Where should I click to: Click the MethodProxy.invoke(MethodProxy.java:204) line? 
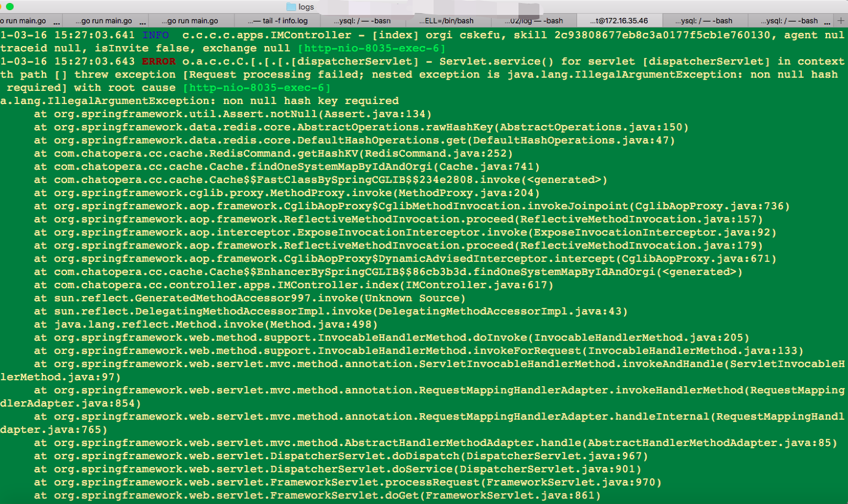click(287, 193)
